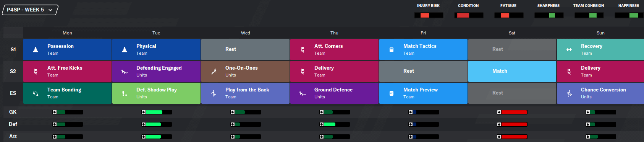This screenshot has width=644, height=142.
Task: Open the Saturday Match slot
Action: click(512, 71)
